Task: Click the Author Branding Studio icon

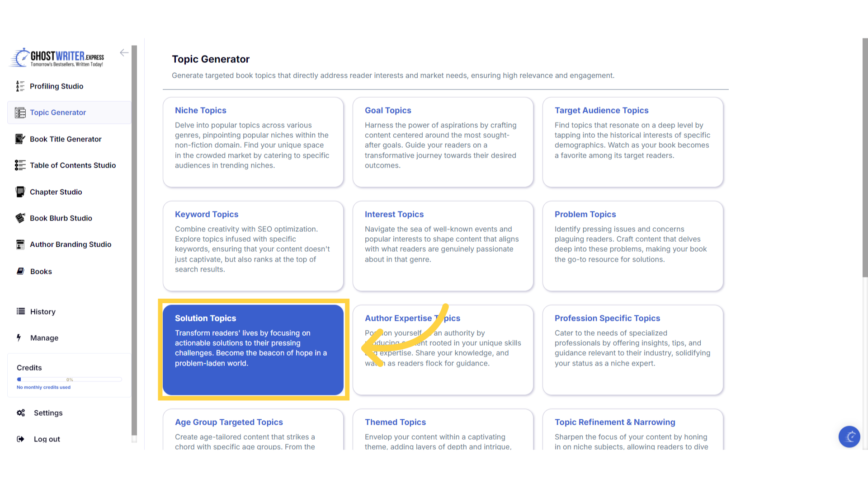Action: [20, 244]
